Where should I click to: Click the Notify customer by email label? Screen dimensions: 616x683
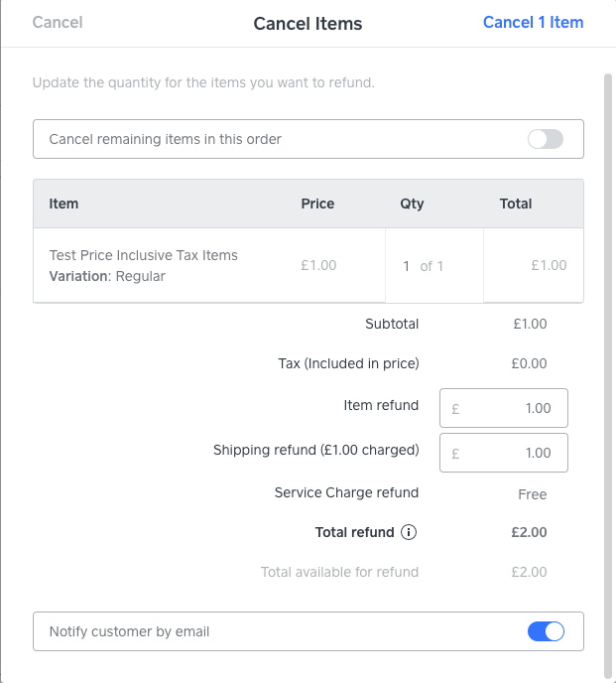pos(129,631)
